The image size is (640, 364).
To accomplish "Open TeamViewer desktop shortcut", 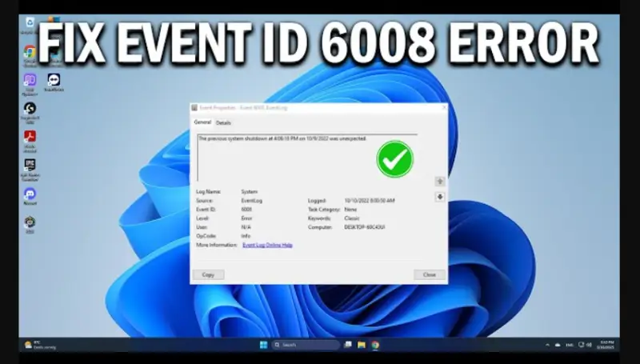I will click(x=54, y=82).
